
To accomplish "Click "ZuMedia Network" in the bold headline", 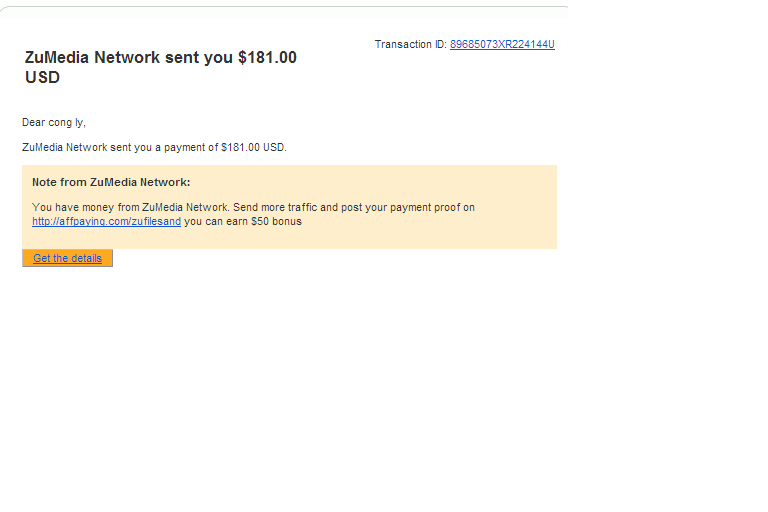I will tap(93, 57).
